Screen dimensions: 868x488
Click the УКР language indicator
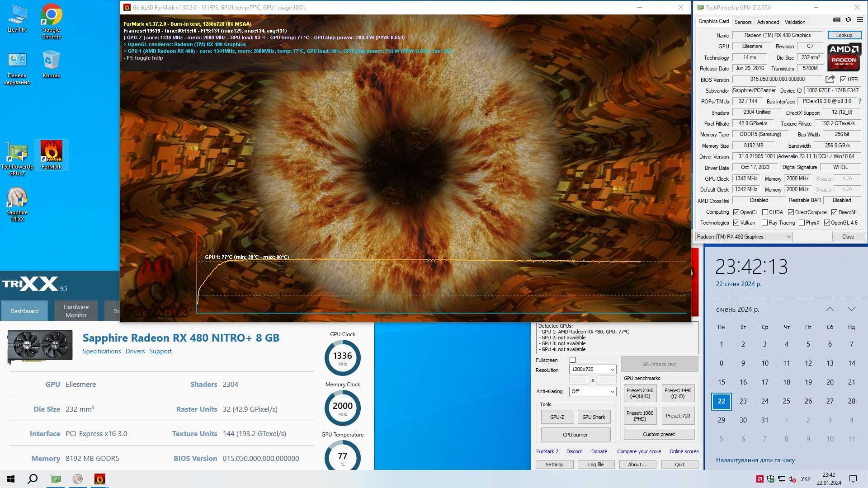click(x=806, y=479)
